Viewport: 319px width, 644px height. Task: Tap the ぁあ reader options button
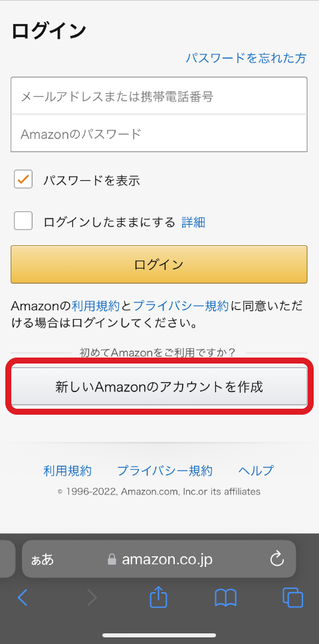(x=43, y=560)
